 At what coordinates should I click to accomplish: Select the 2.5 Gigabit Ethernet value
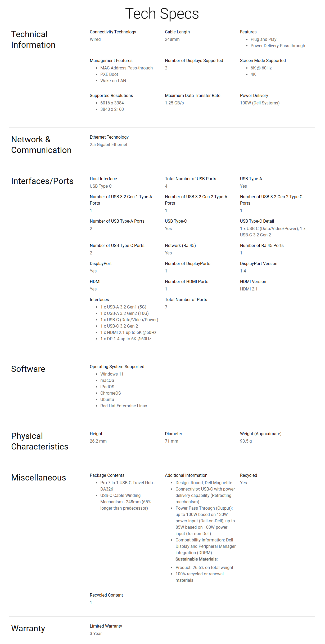click(x=108, y=144)
